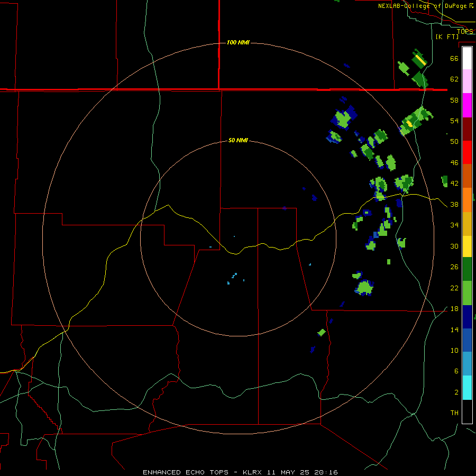Click the dark orange legend swatch near 42
Screen dimensions: 476x476
[x=467, y=176]
